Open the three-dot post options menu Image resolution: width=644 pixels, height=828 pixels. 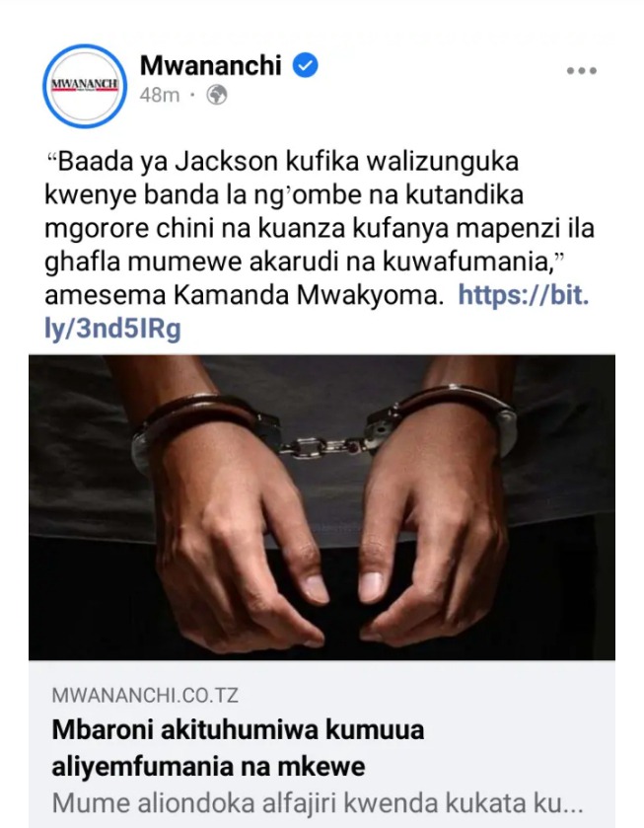click(582, 71)
